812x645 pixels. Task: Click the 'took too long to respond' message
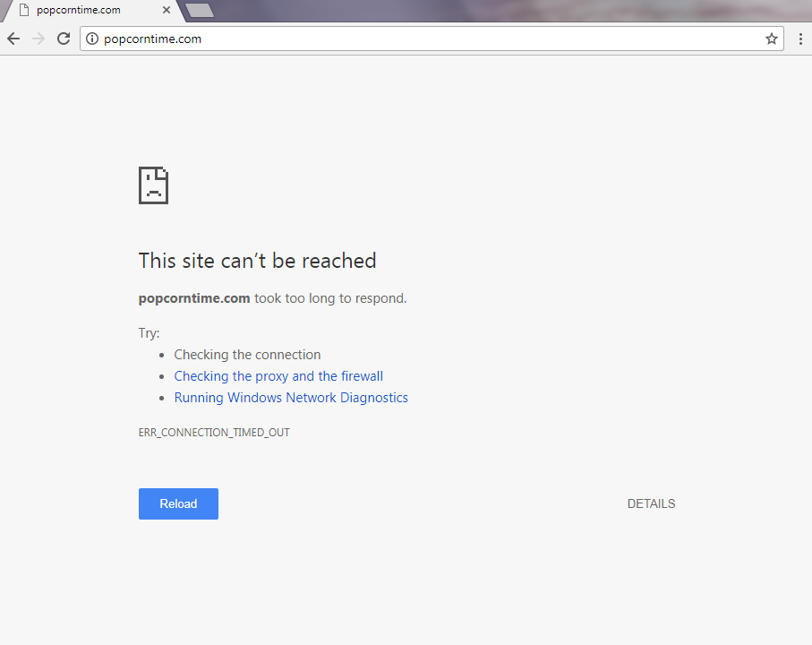click(330, 298)
